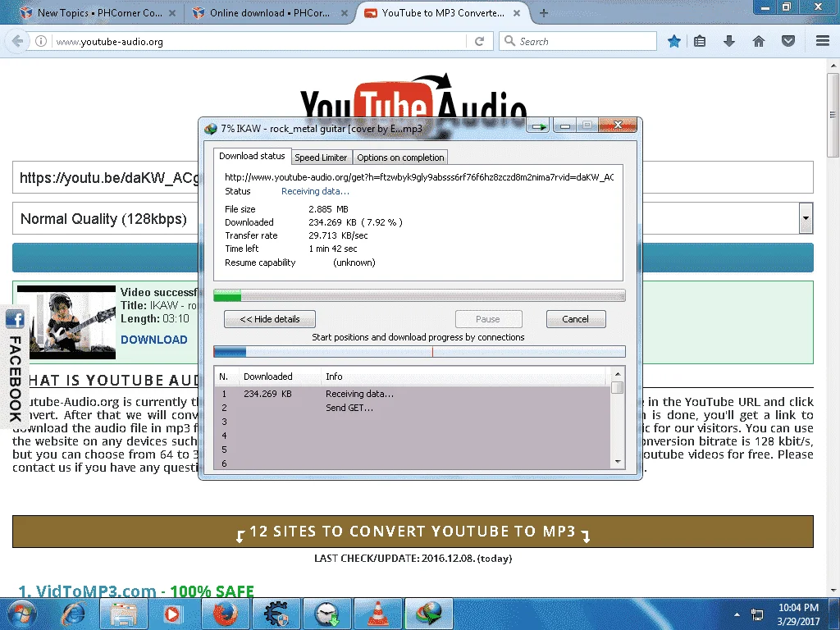The height and width of the screenshot is (630, 840).
Task: Open the Normal Quality dropdown arrow
Action: pyautogui.click(x=806, y=218)
